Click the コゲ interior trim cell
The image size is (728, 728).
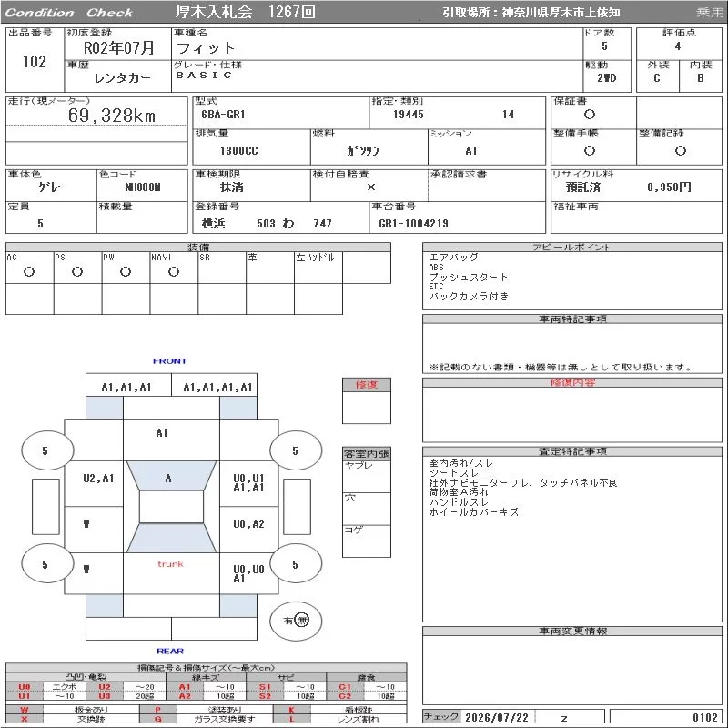tap(367, 541)
